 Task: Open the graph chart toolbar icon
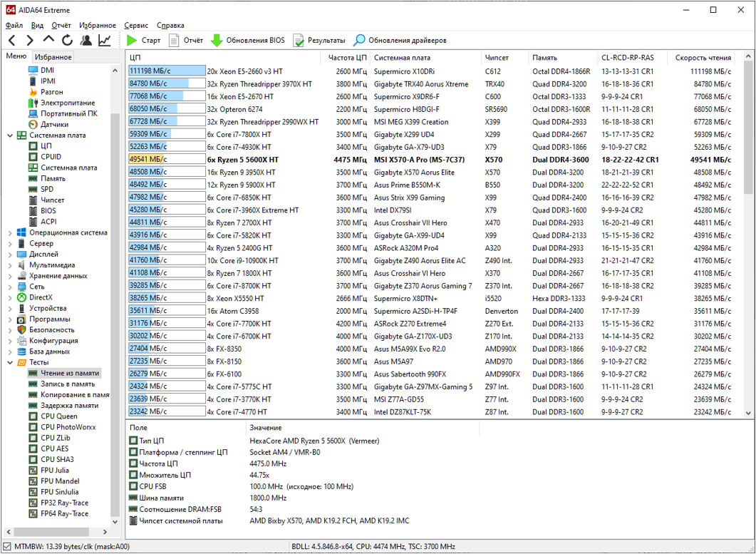click(105, 41)
